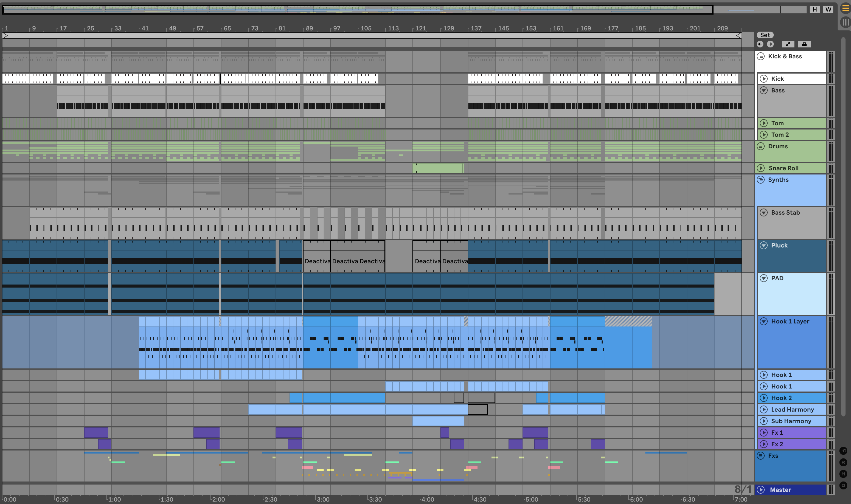This screenshot has height=504, width=851.
Task: Toggle the I-O section visibility
Action: pos(843,451)
